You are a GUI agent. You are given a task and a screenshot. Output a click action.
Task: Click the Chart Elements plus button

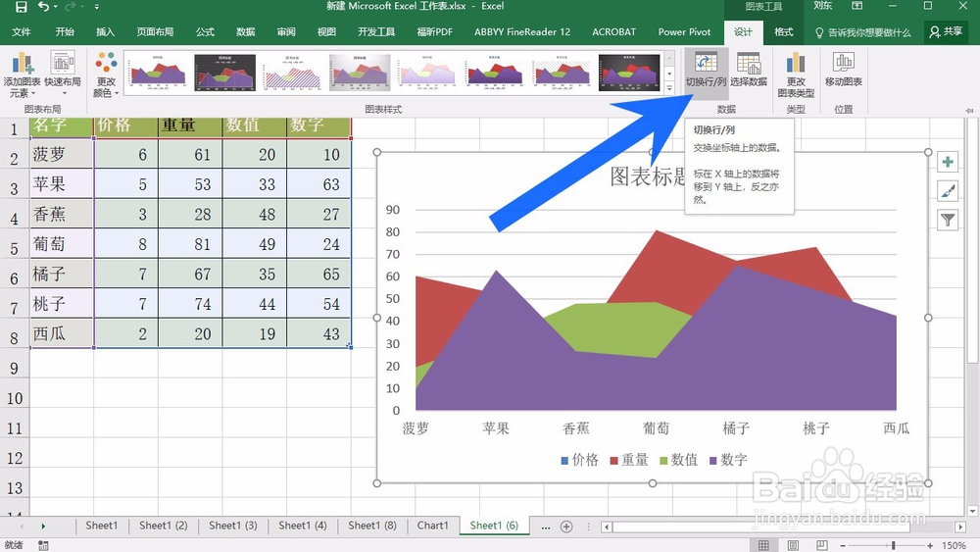pos(948,162)
